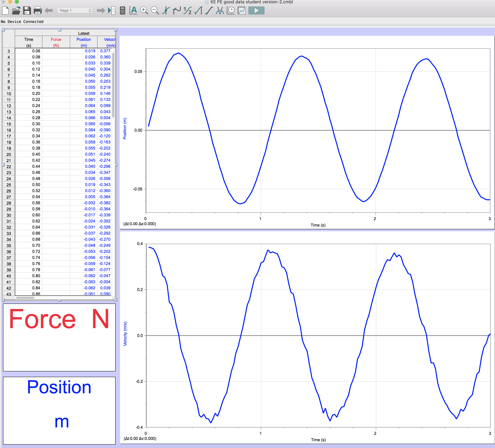Image resolution: width=495 pixels, height=448 pixels.
Task: Select the Latest data set header
Action: coord(83,33)
